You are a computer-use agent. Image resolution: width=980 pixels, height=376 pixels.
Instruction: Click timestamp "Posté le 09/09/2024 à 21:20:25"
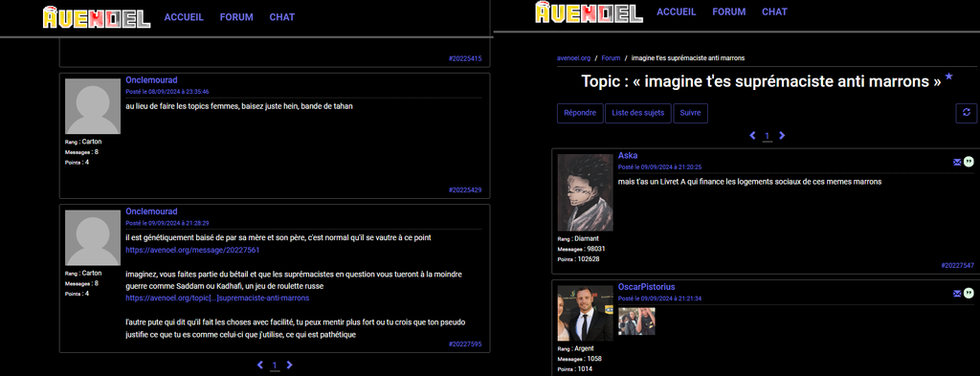click(659, 167)
